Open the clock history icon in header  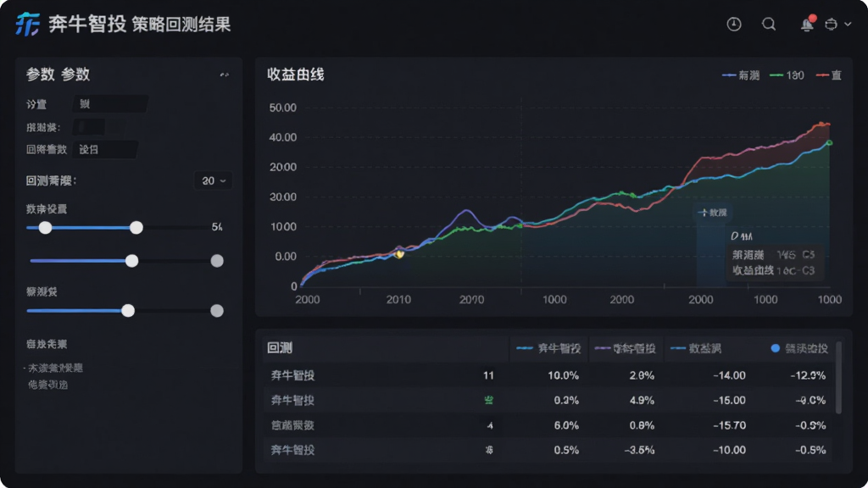(x=734, y=25)
